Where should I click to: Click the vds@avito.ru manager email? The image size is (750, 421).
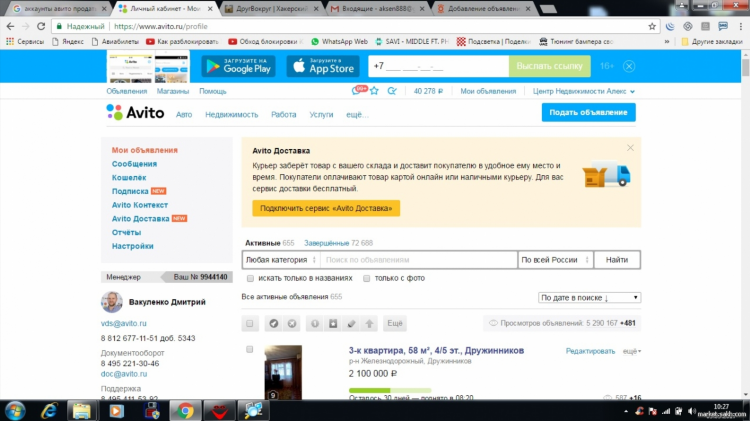point(123,323)
